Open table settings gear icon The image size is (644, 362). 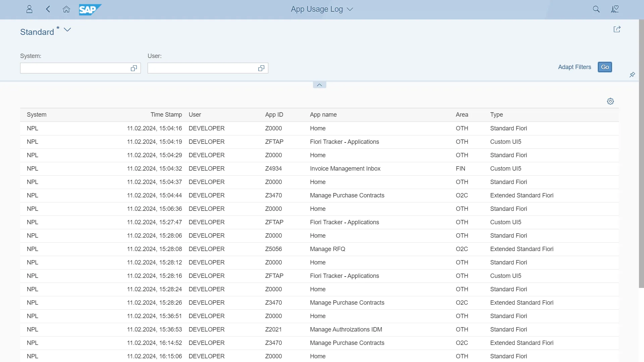[x=610, y=101]
